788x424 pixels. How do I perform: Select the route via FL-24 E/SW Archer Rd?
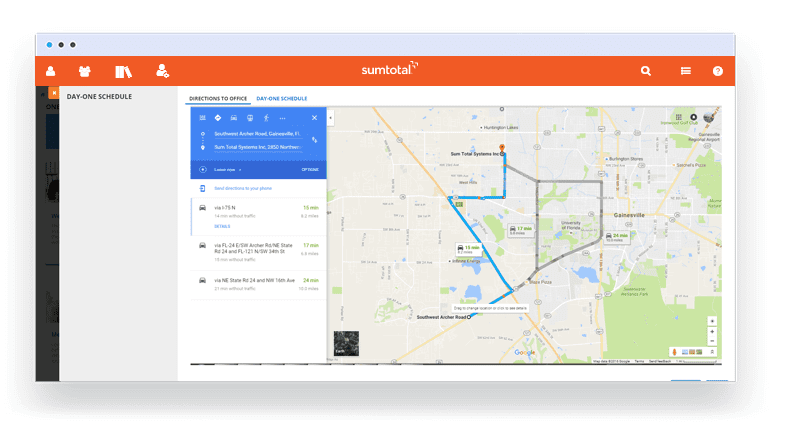[x=258, y=253]
